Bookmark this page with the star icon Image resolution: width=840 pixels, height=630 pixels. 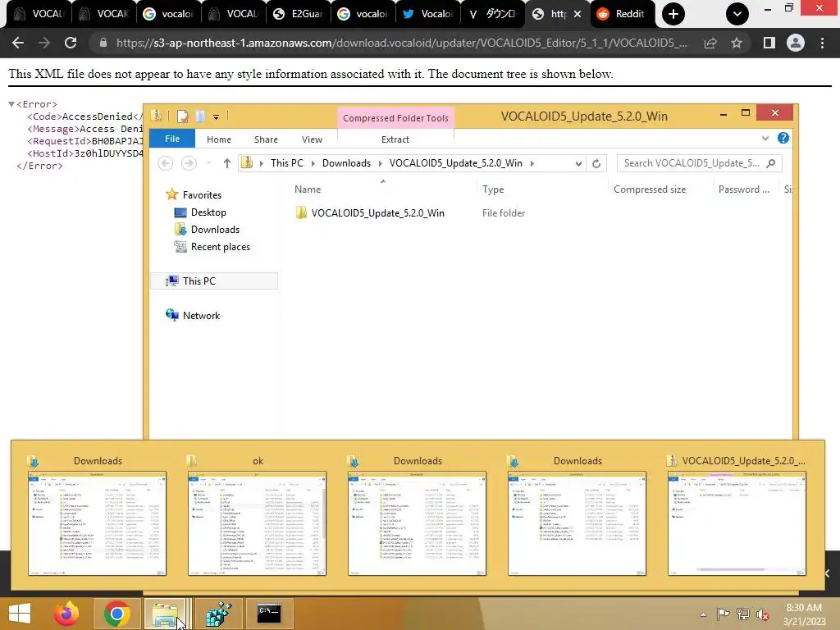(737, 43)
